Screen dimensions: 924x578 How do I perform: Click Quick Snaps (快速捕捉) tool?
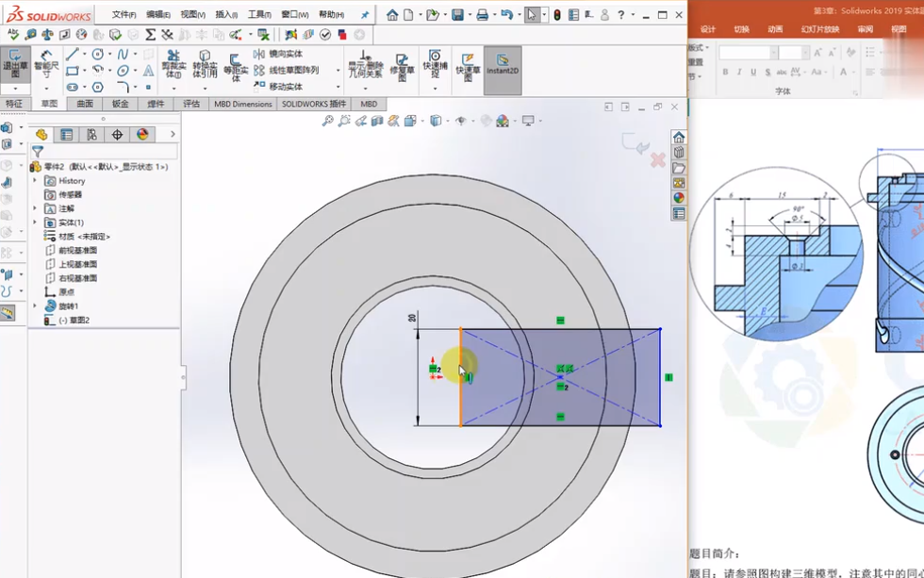435,63
